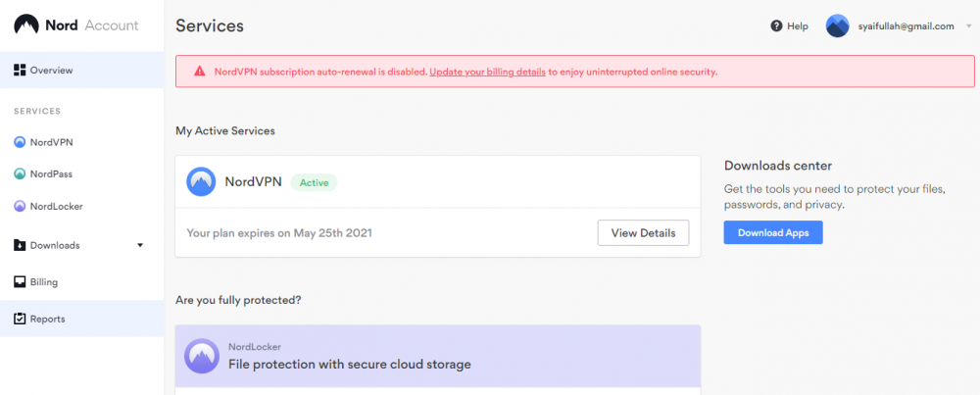The height and width of the screenshot is (395, 980).
Task: Click the NordLocker file protection banner
Action: point(437,356)
